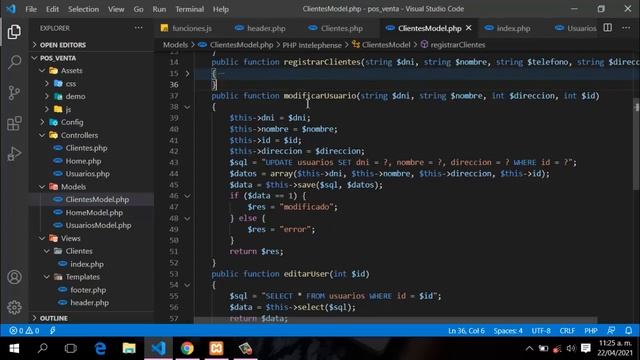This screenshot has height=360, width=640.
Task: Fold the else block at line 48
Action: (x=187, y=218)
